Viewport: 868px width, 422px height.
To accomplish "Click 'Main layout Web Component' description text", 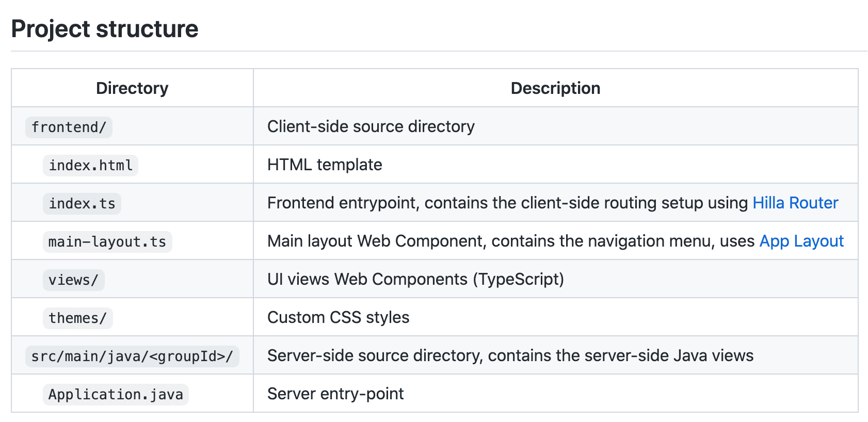I will point(511,241).
